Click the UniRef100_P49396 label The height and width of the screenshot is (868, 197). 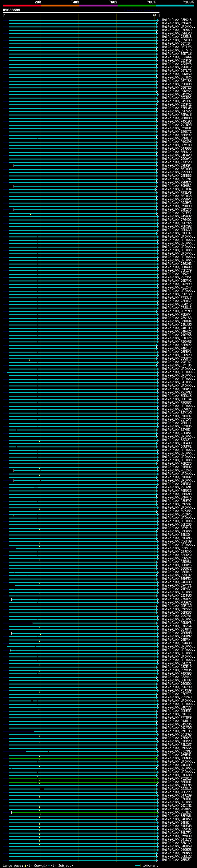[176, 142]
